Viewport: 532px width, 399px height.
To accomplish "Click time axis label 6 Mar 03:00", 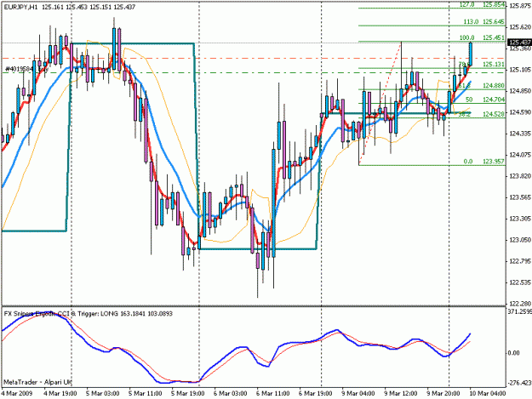I will click(x=231, y=394).
